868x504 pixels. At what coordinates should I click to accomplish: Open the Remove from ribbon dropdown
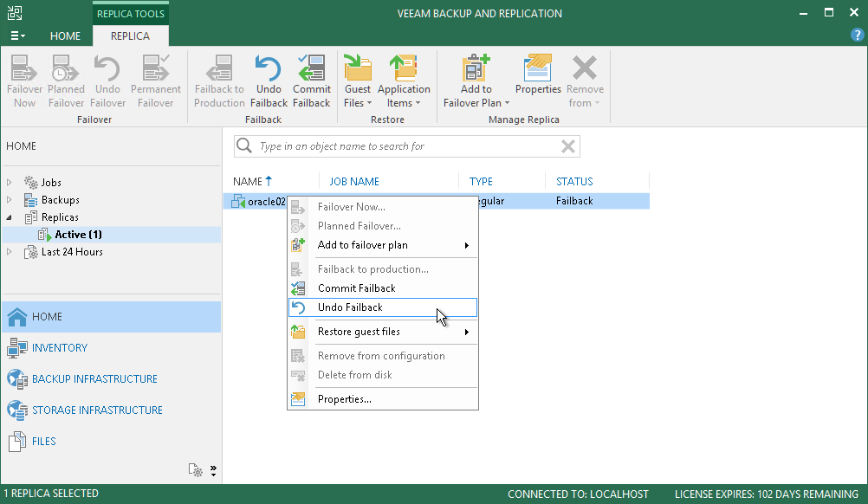click(585, 81)
